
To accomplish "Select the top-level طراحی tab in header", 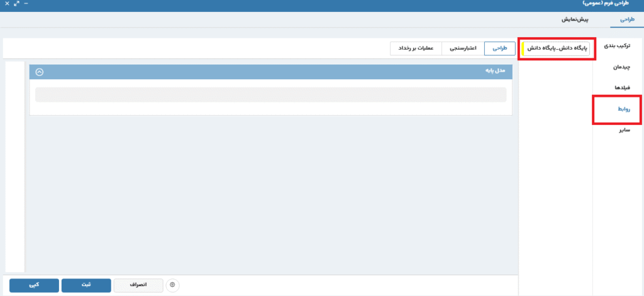I will point(626,19).
